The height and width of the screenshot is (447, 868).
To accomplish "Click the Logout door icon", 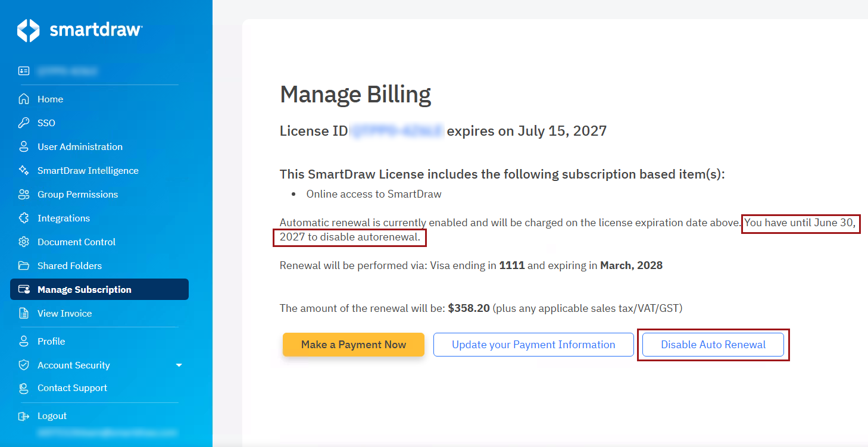I will point(24,416).
